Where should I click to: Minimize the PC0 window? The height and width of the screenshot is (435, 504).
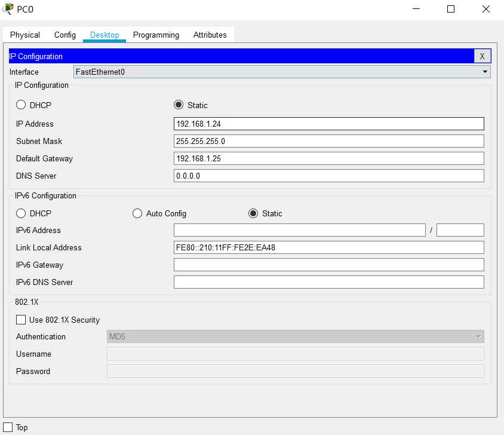(416, 9)
